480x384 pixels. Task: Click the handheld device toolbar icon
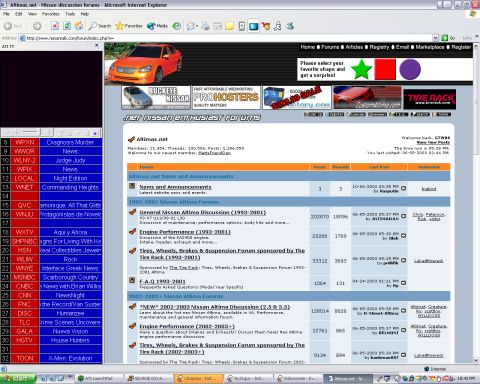pyautogui.click(x=242, y=26)
